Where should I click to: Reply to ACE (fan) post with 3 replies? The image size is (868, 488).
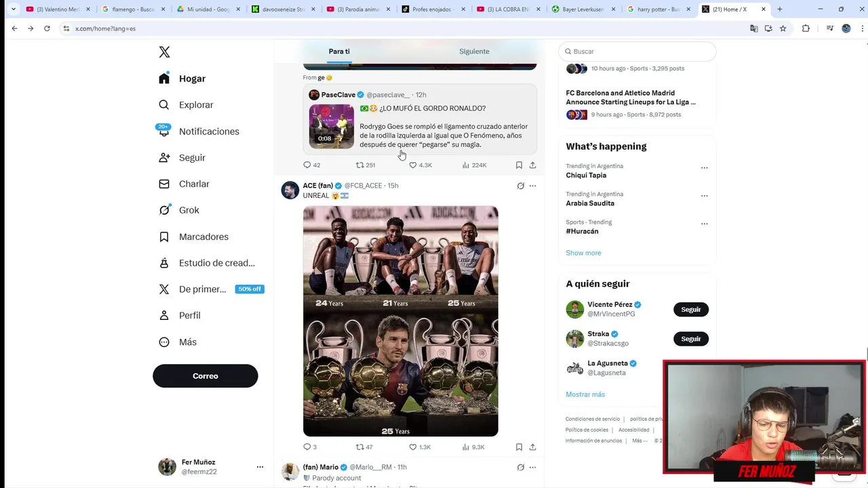tap(310, 447)
